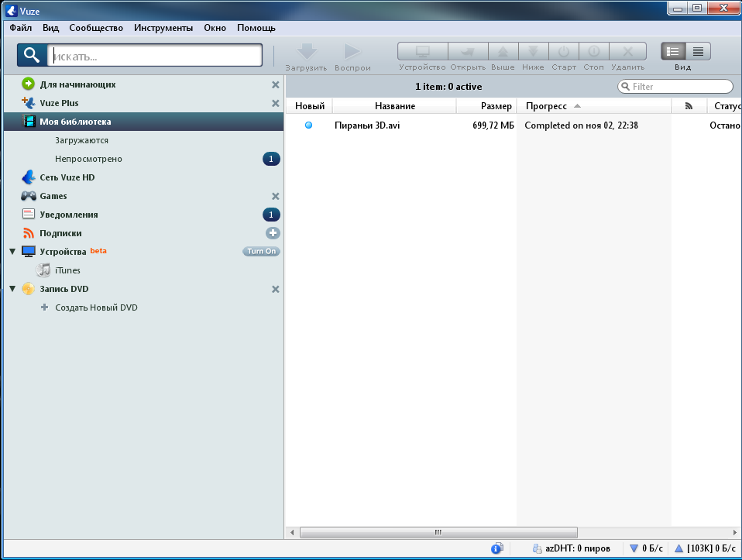Open the Инструменты menu

[163, 28]
